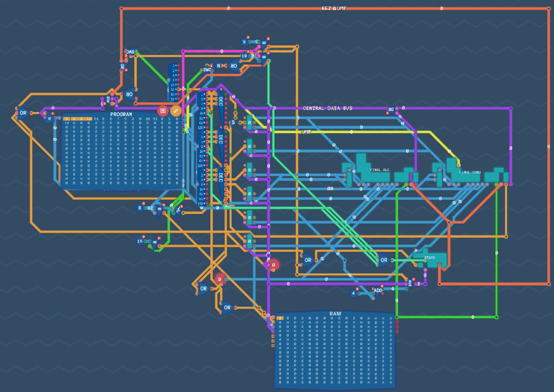The height and width of the screenshot is (392, 554).
Task: Click the N (NOT) gate near top
Action: [x=220, y=65]
